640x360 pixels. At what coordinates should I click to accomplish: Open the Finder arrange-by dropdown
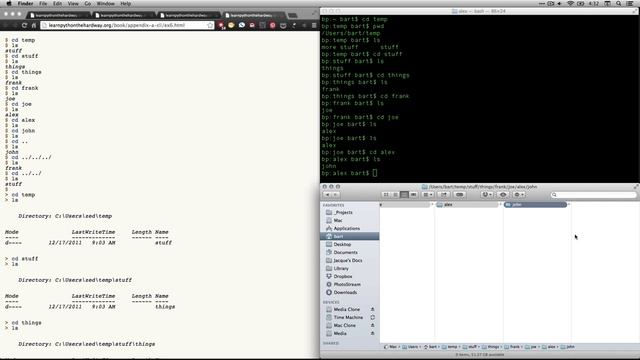428,195
